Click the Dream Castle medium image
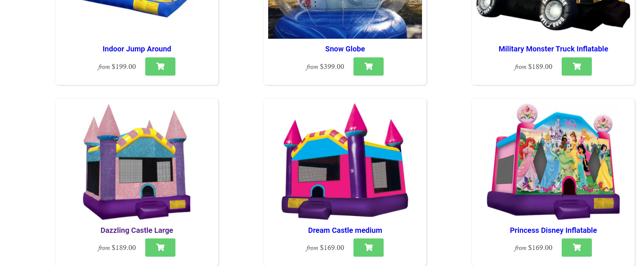 (x=345, y=162)
